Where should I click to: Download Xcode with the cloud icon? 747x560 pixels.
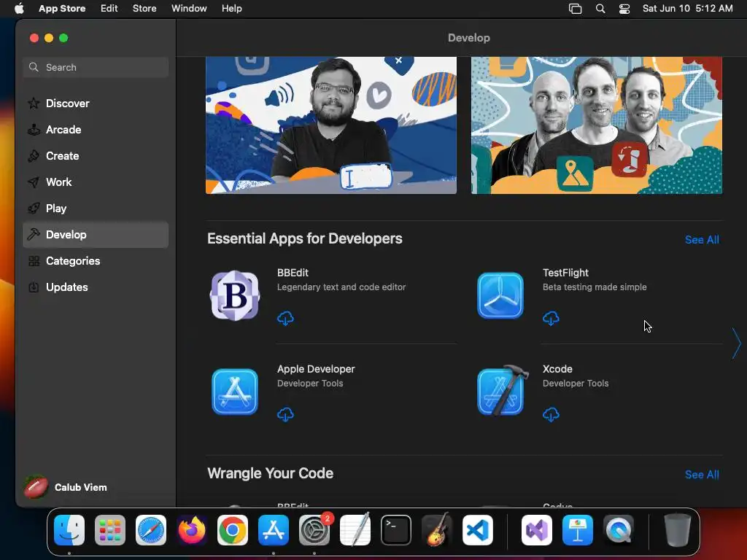(x=551, y=414)
